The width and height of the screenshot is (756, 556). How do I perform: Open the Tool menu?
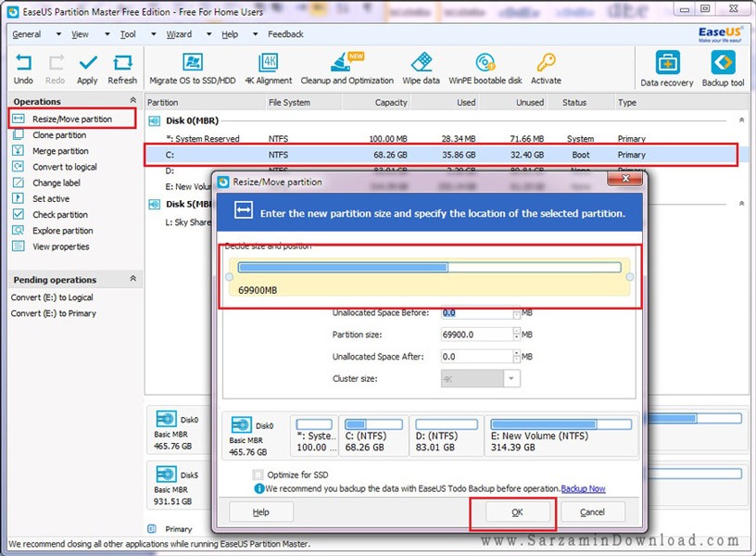point(128,34)
